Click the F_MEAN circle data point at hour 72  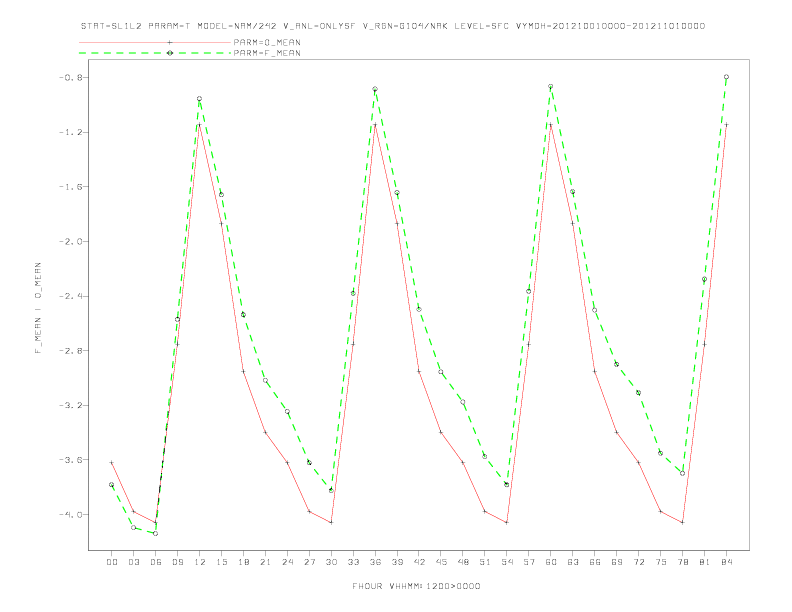[x=638, y=392]
